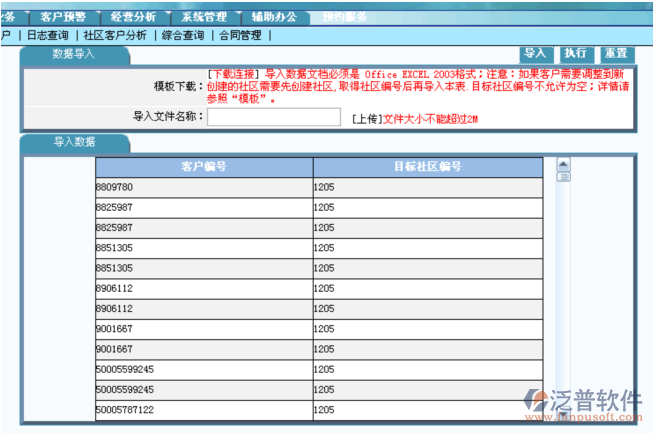Open 日志查询 submenu item
The width and height of the screenshot is (653, 433).
47,35
